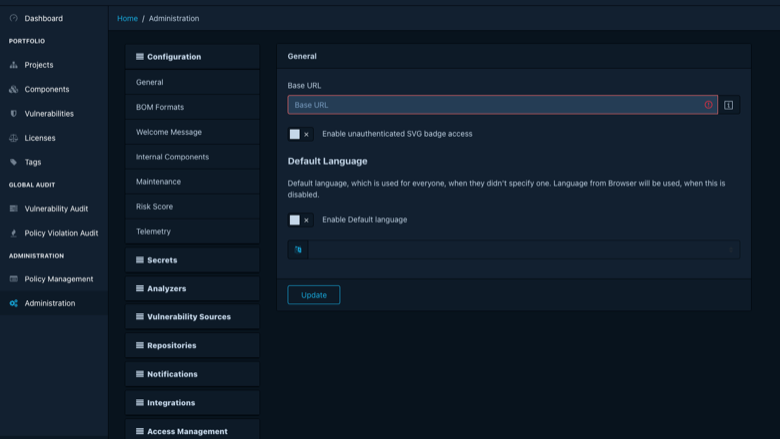Image resolution: width=780 pixels, height=439 pixels.
Task: Click the Repositories section bars icon
Action: point(140,346)
